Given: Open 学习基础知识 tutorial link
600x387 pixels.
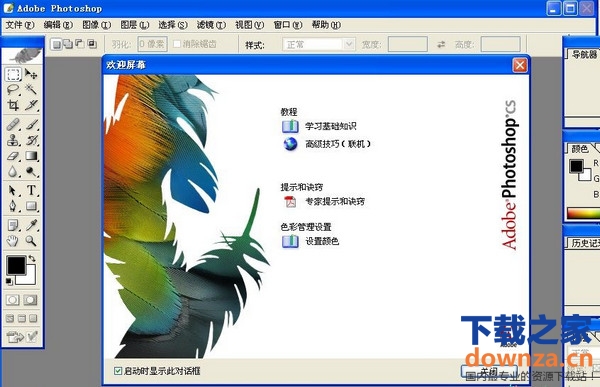Looking at the screenshot, I should 331,126.
